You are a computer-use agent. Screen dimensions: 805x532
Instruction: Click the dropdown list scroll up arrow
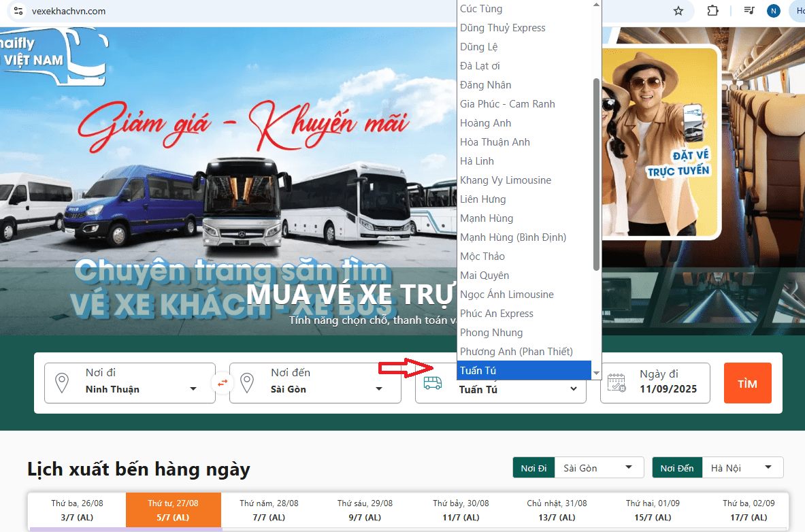pyautogui.click(x=597, y=5)
